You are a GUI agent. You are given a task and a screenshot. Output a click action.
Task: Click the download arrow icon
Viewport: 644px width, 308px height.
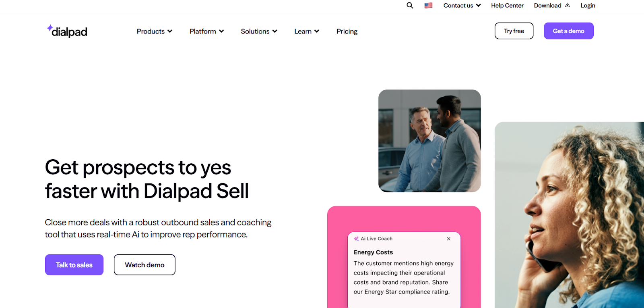coord(568,5)
